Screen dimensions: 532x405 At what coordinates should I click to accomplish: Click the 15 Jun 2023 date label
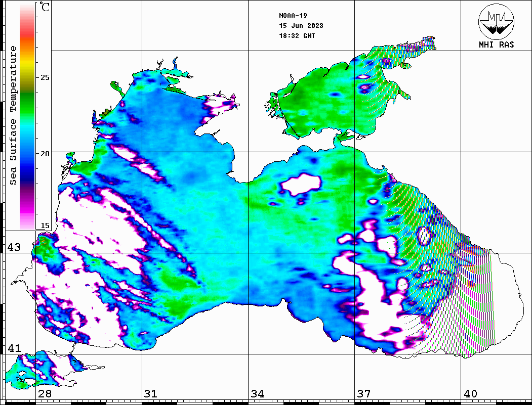tap(301, 26)
